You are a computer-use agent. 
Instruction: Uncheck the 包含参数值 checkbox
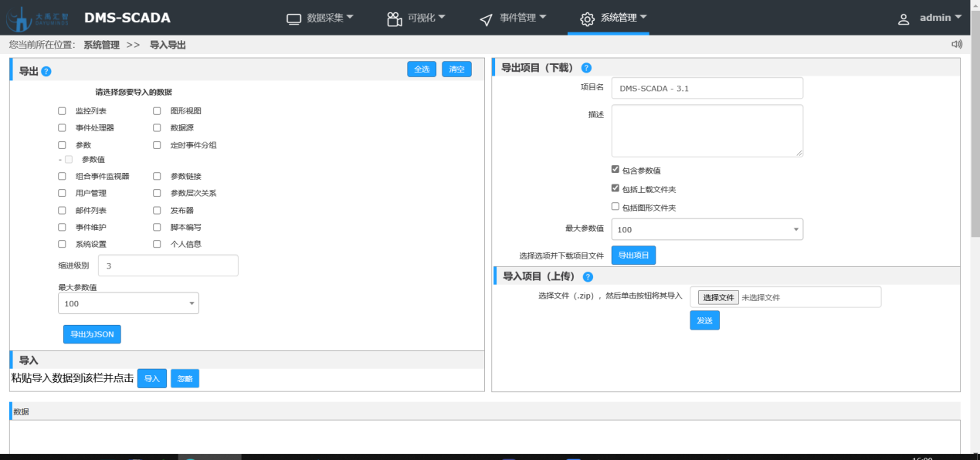(x=615, y=169)
